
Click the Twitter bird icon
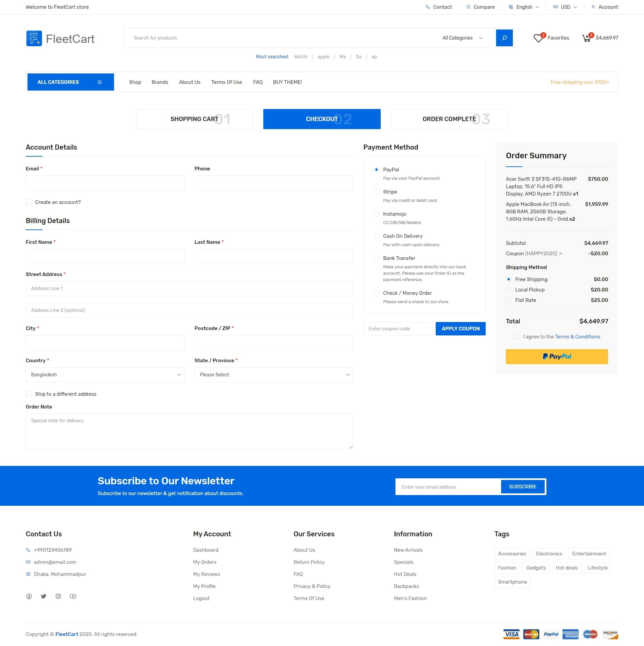pyautogui.click(x=44, y=596)
